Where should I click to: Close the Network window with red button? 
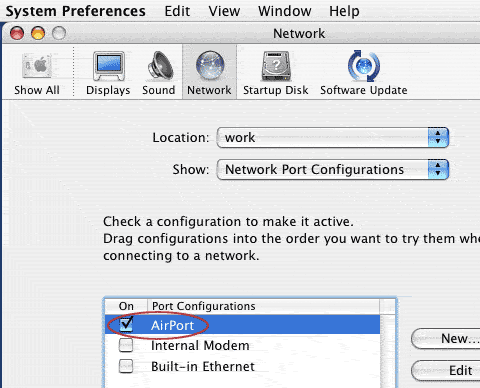coord(17,33)
